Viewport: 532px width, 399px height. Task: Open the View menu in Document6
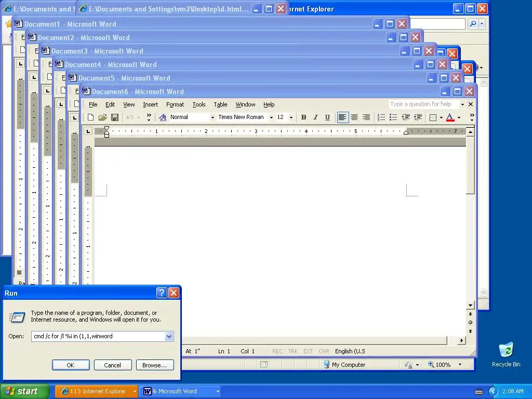[x=129, y=104]
